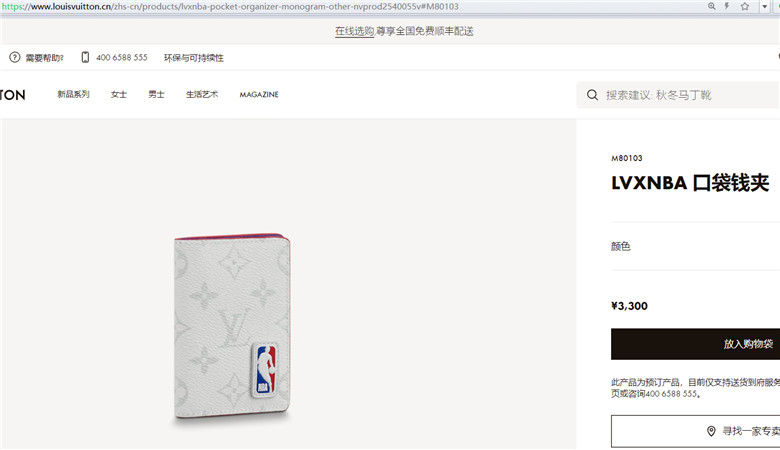Click the map pin store locator icon
The image size is (780, 450).
point(711,431)
